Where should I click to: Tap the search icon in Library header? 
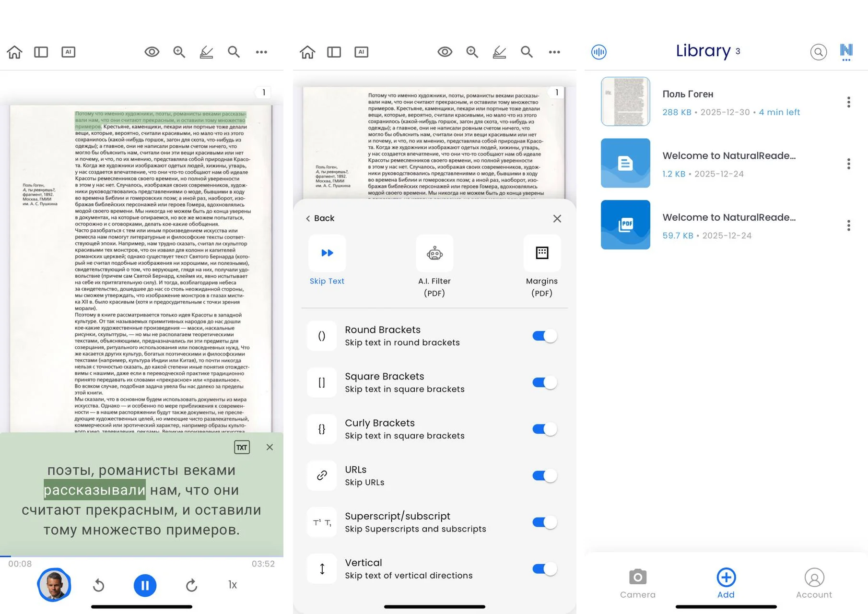(x=818, y=52)
